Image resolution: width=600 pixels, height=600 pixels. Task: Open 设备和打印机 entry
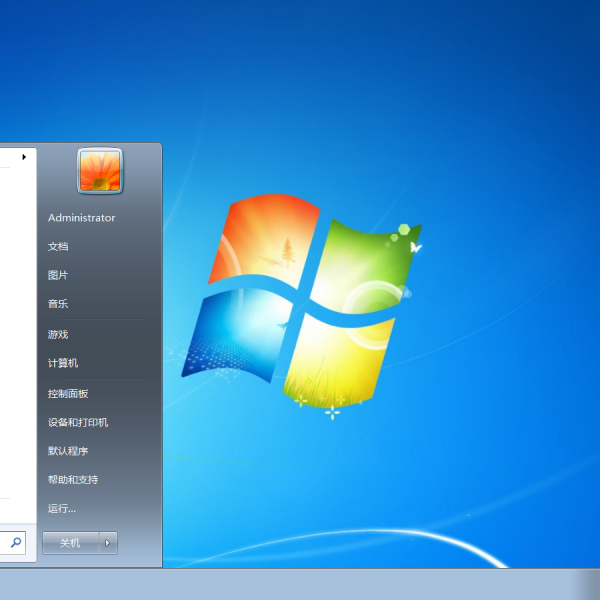[x=78, y=422]
